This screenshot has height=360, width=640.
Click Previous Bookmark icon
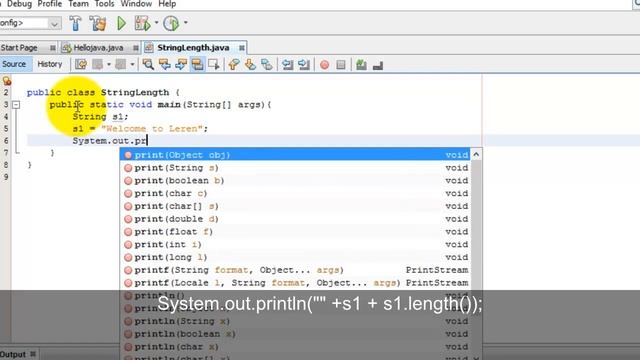[234, 64]
